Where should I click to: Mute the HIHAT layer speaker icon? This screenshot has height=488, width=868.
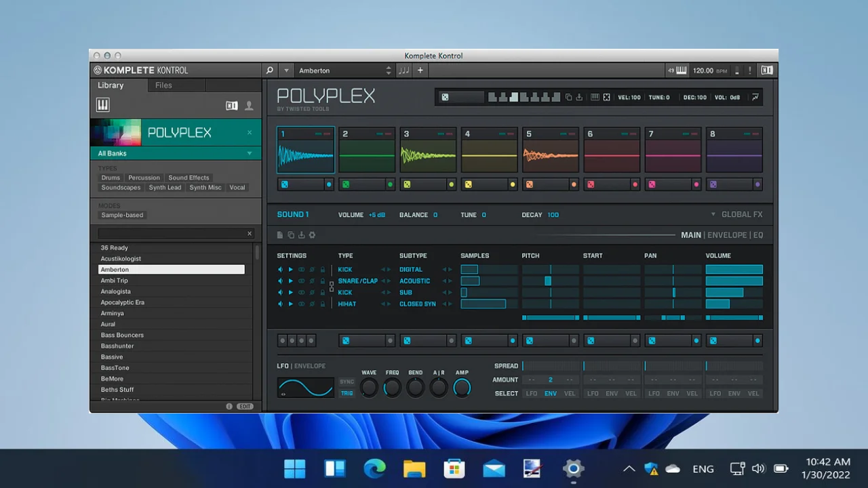click(x=280, y=304)
